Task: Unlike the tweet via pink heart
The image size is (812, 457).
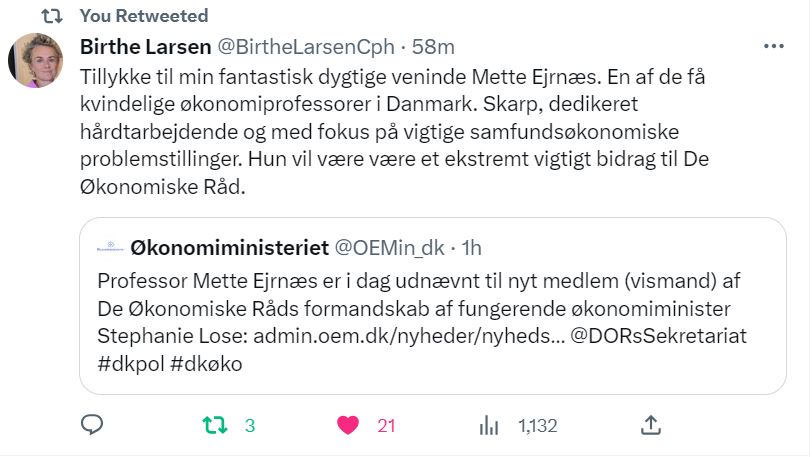Action: point(348,425)
